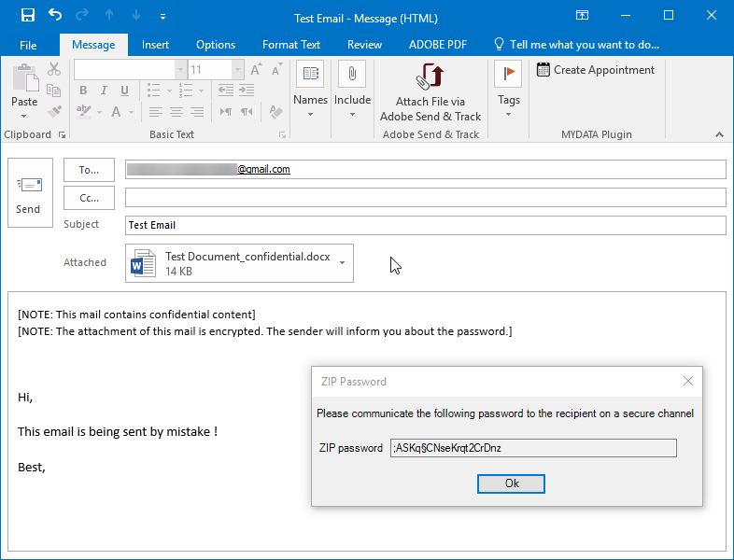This screenshot has width=734, height=560.
Task: Click the Subject field showing Test Email
Action: pos(426,225)
